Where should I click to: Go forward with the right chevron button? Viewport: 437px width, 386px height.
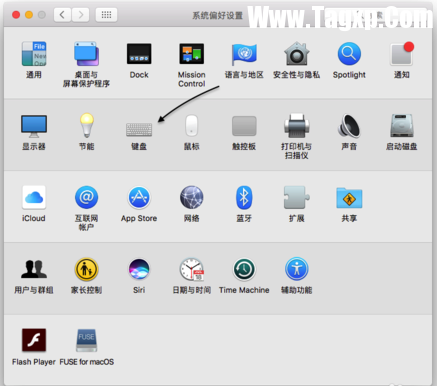point(80,15)
